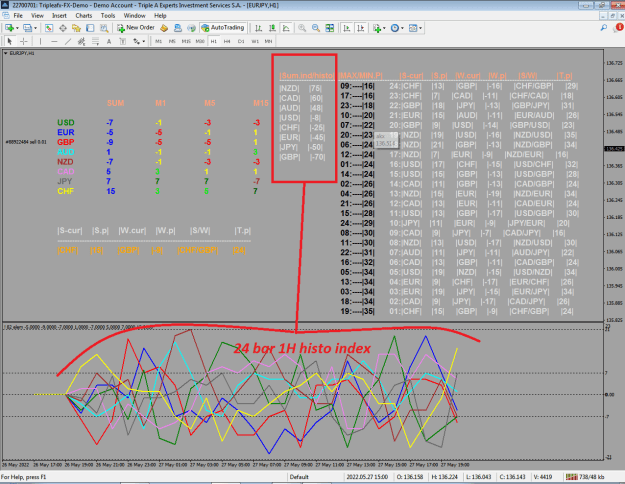
Task: Open the Charts menu
Action: (84, 16)
